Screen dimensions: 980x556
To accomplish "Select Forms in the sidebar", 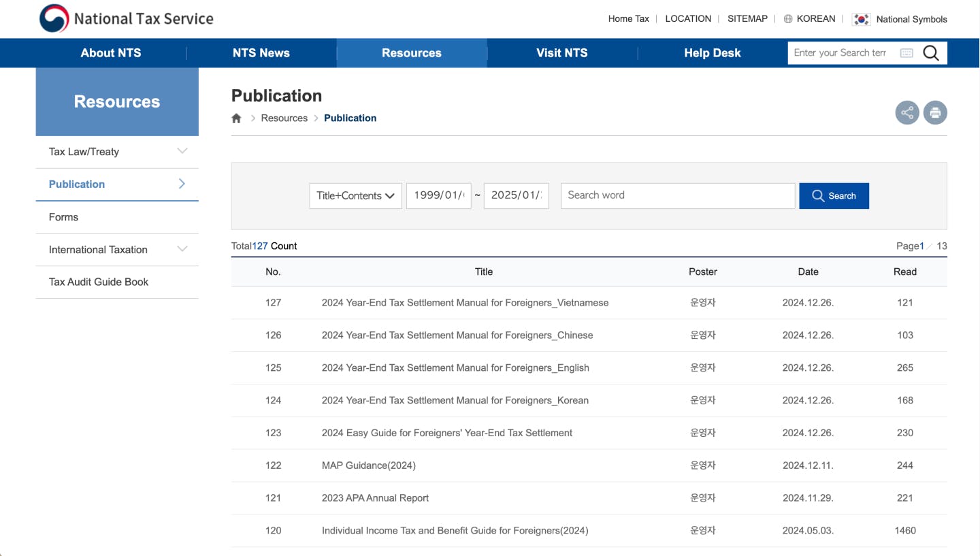I will (x=63, y=217).
